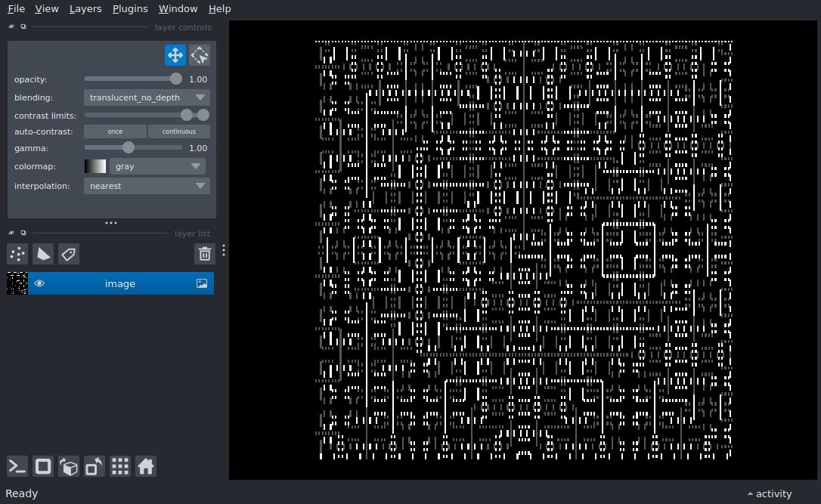Delete selected layer with trash icon

click(205, 254)
